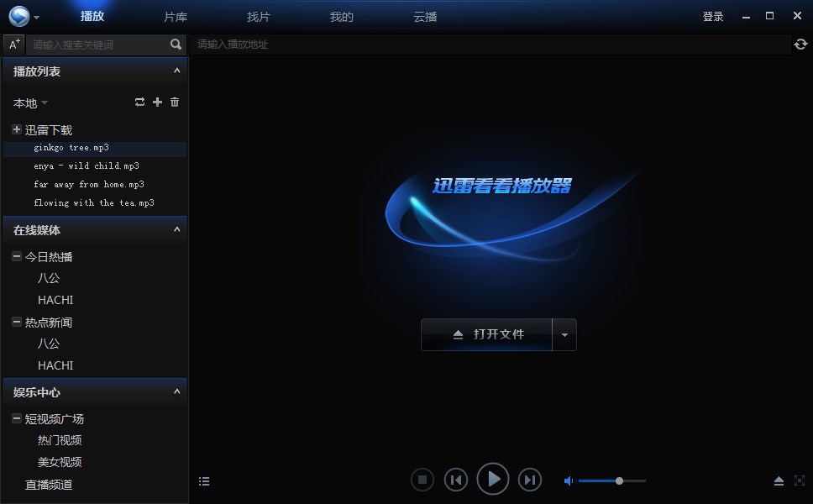Collapse the 今日热播 tree node
The width and height of the screenshot is (813, 504).
point(17,256)
